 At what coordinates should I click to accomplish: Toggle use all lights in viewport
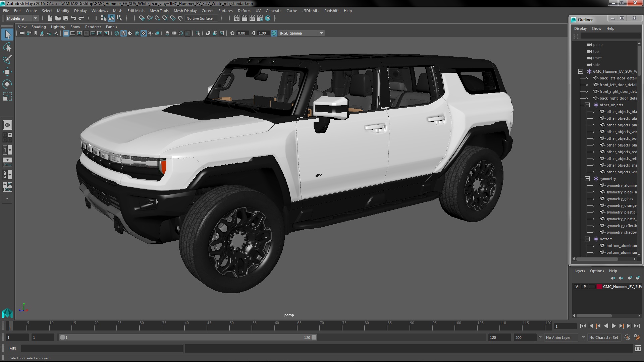(x=150, y=33)
